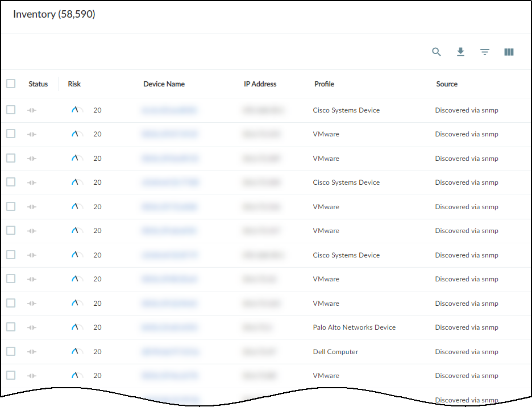Sort by the Risk column header
The height and width of the screenshot is (407, 532).
coord(74,84)
